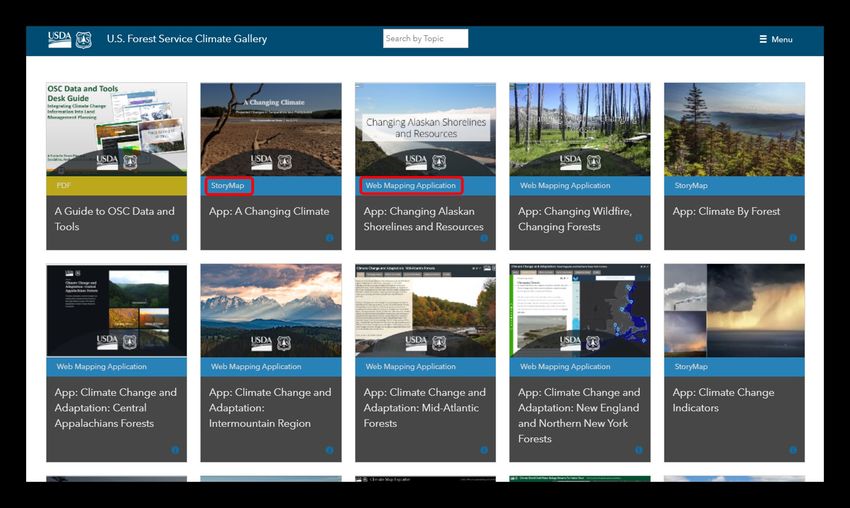
Task: Open Climate Change Indicators storm thumbnail
Action: tap(735, 311)
